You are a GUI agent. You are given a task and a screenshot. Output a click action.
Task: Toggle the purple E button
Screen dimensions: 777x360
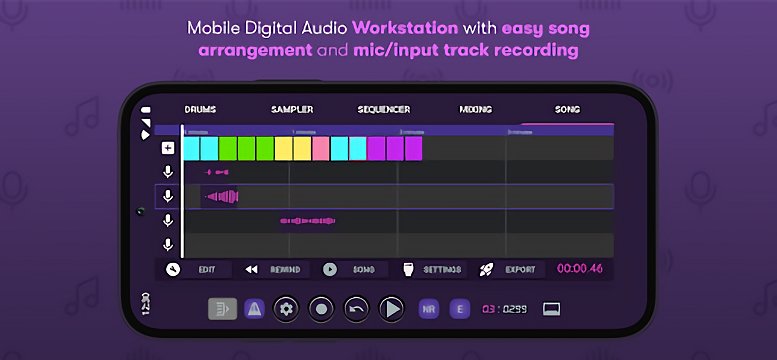coord(460,309)
